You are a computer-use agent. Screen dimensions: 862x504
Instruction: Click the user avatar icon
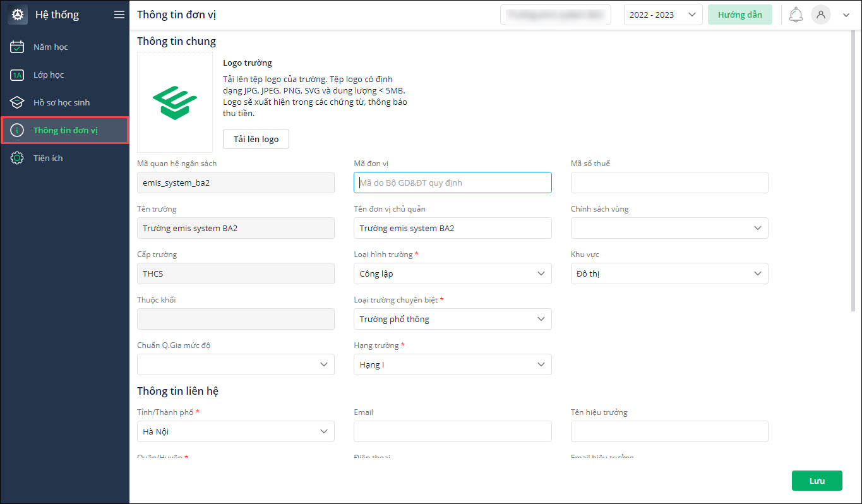point(820,15)
